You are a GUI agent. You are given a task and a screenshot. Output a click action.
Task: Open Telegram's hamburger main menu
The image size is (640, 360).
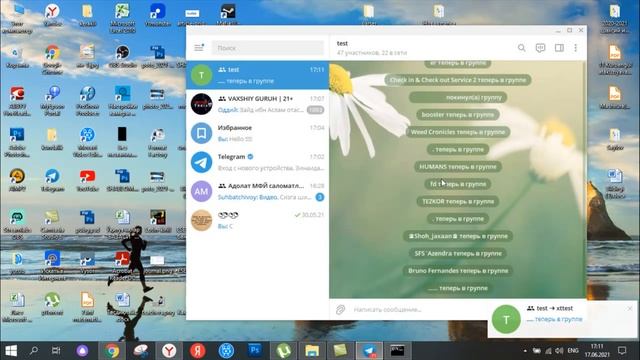(199, 48)
